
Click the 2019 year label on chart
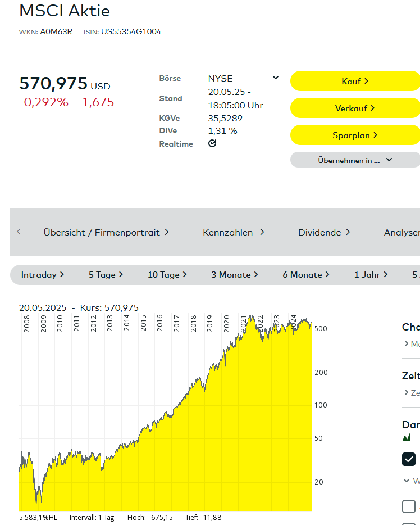point(209,323)
